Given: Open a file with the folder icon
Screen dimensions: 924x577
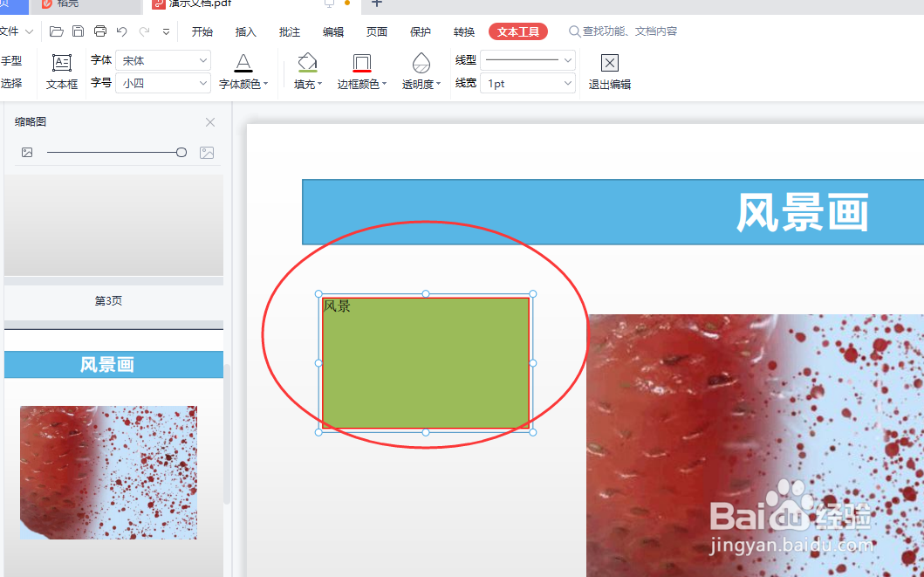Looking at the screenshot, I should point(56,31).
